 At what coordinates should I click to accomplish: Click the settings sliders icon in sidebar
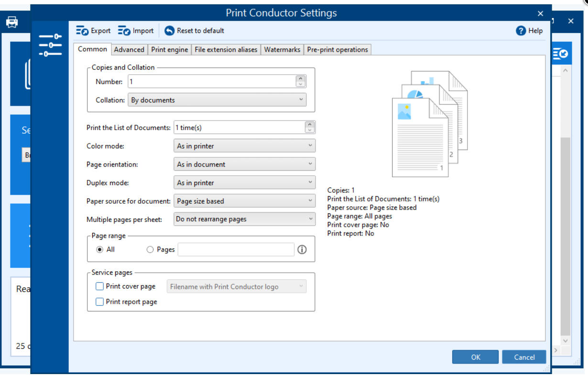point(50,45)
